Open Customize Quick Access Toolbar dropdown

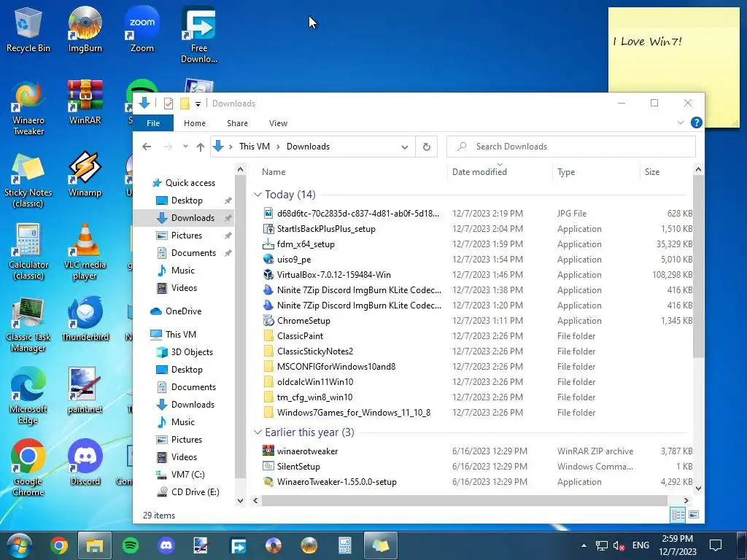pyautogui.click(x=198, y=104)
